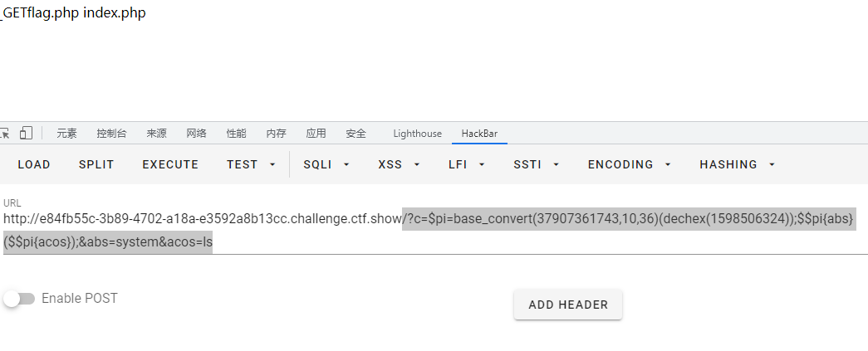Click the LOAD button

[x=34, y=164]
